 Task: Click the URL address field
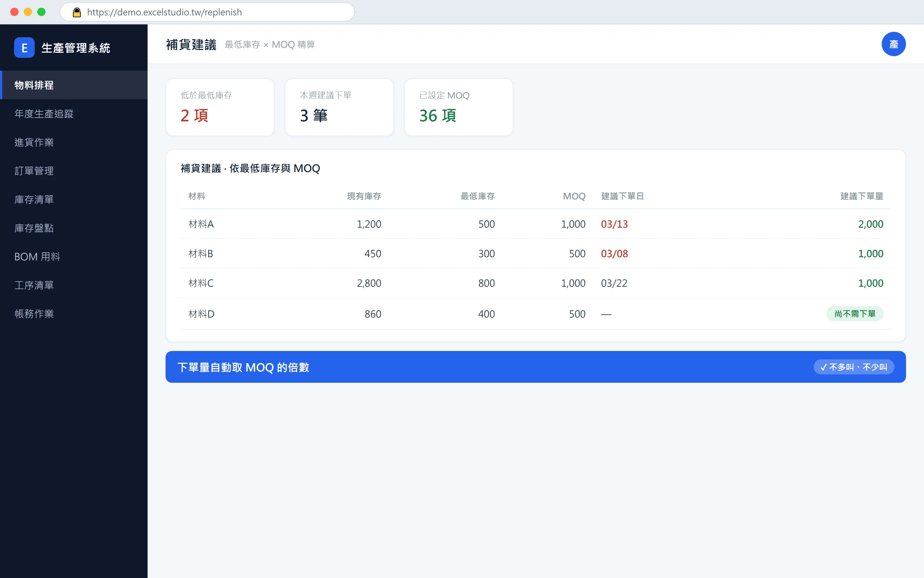coord(207,12)
